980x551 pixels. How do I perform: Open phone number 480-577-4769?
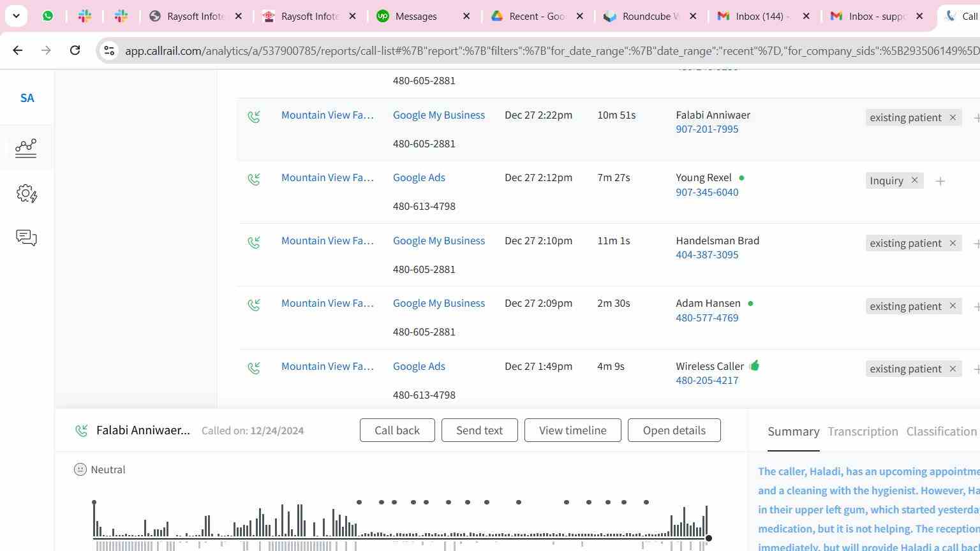[707, 318]
